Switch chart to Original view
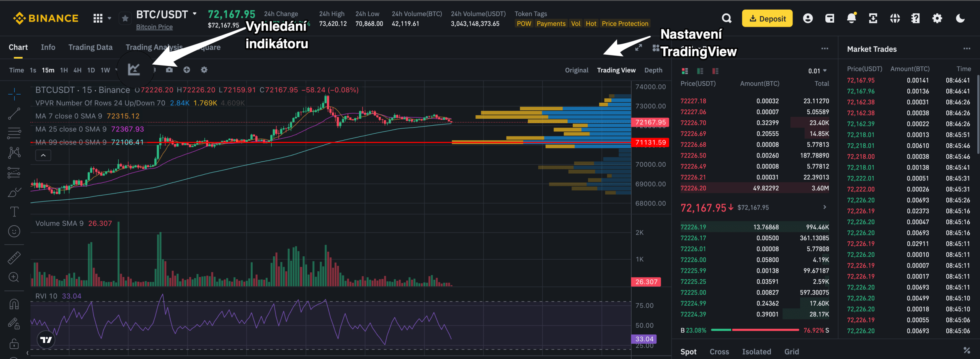The height and width of the screenshot is (359, 980). 577,70
